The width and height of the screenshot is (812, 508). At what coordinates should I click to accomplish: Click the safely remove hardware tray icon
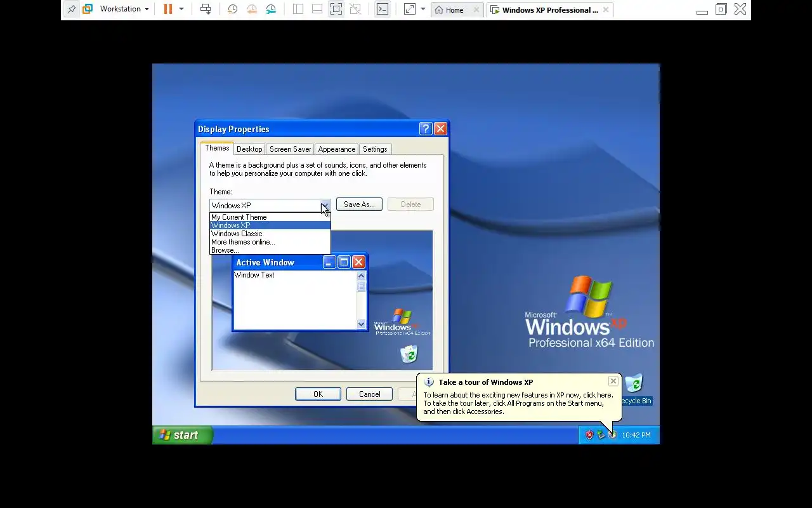(x=601, y=435)
